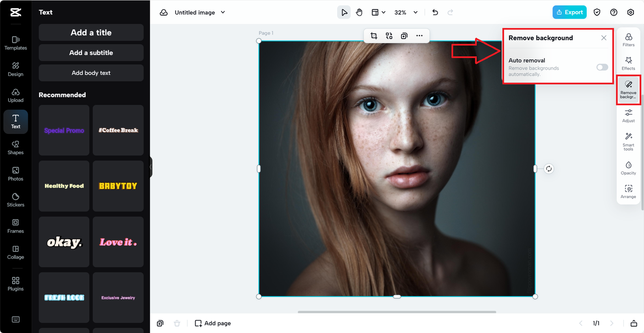Viewport: 644px width, 333px height.
Task: Click the Add page button
Action: [x=213, y=323]
